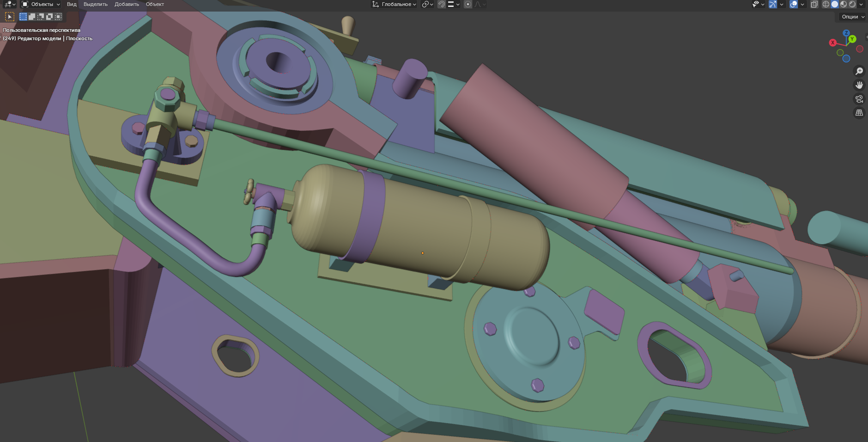Open the Добавить menu
Viewport: 868px width, 442px height.
click(127, 4)
